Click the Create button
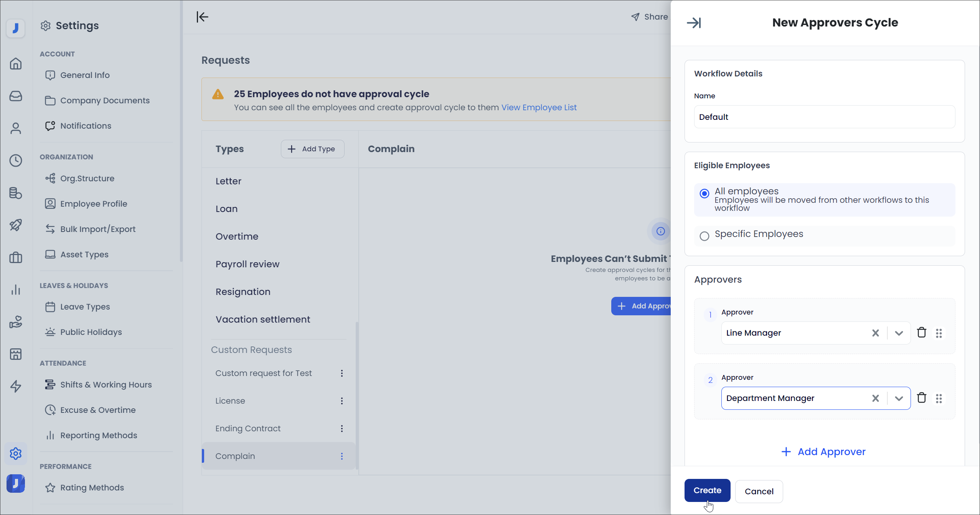980x515 pixels. tap(707, 490)
